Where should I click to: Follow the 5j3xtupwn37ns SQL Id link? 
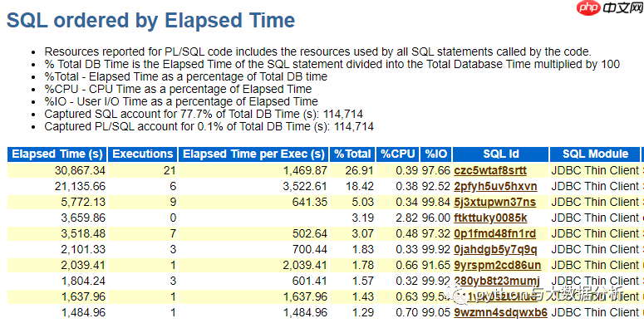click(495, 202)
